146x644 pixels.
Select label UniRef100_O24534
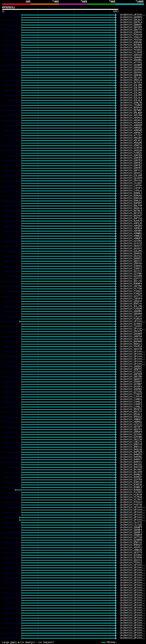pyautogui.click(x=131, y=148)
